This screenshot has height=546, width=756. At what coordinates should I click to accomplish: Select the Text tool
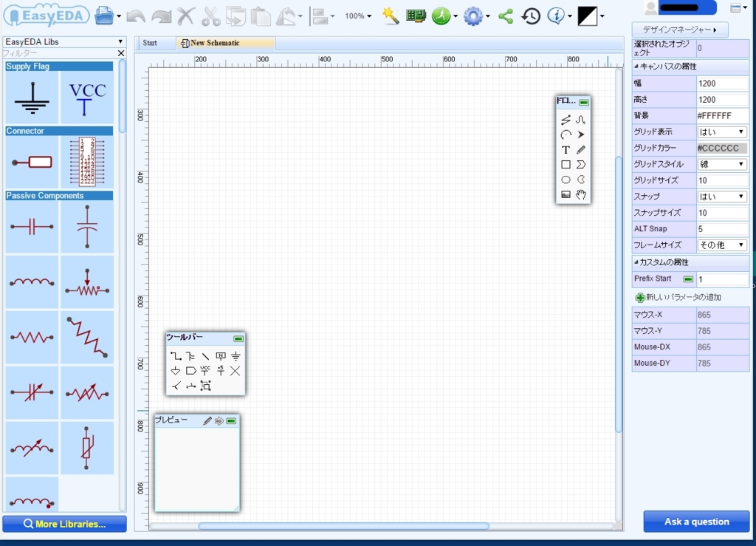566,150
